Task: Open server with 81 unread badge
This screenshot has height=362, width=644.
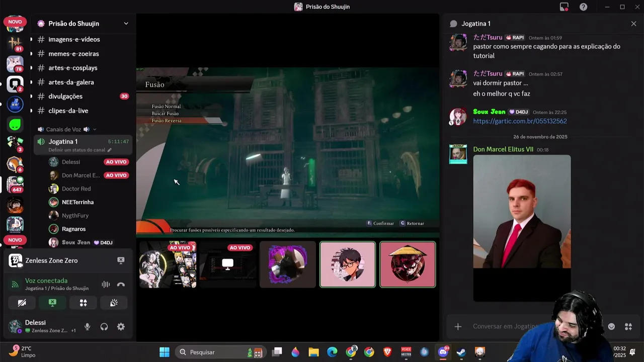Action: (15, 43)
